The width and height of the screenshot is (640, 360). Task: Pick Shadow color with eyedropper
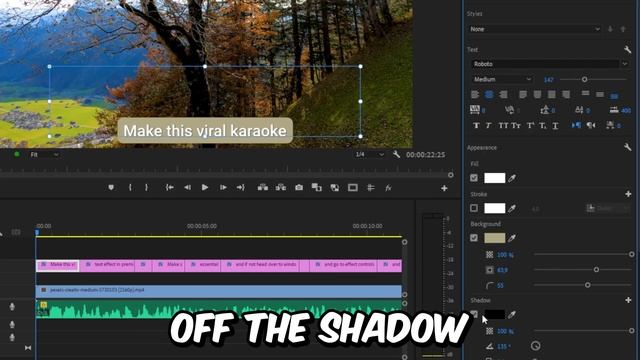(512, 314)
